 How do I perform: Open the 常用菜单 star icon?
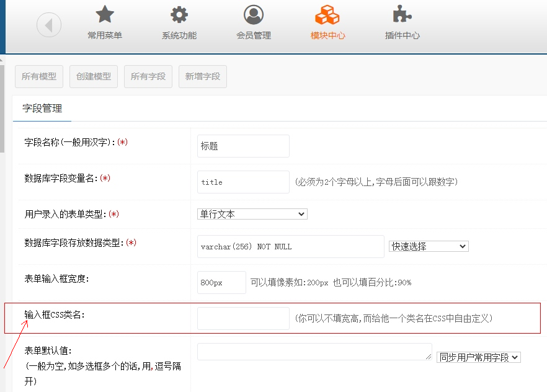105,15
